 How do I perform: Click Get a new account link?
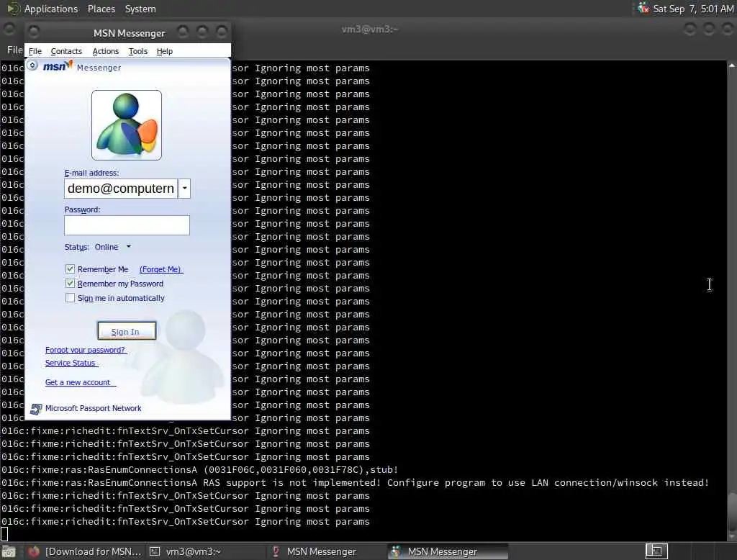pyautogui.click(x=79, y=382)
